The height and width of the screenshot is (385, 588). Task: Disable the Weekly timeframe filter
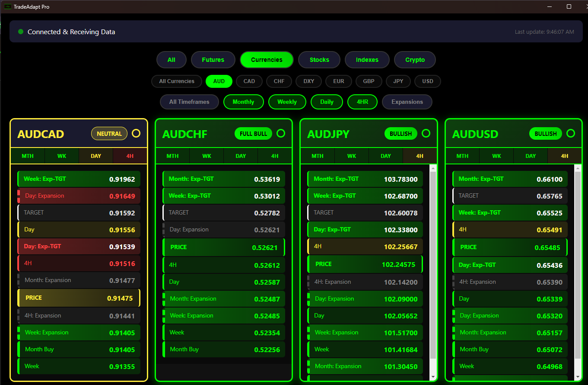tap(287, 102)
